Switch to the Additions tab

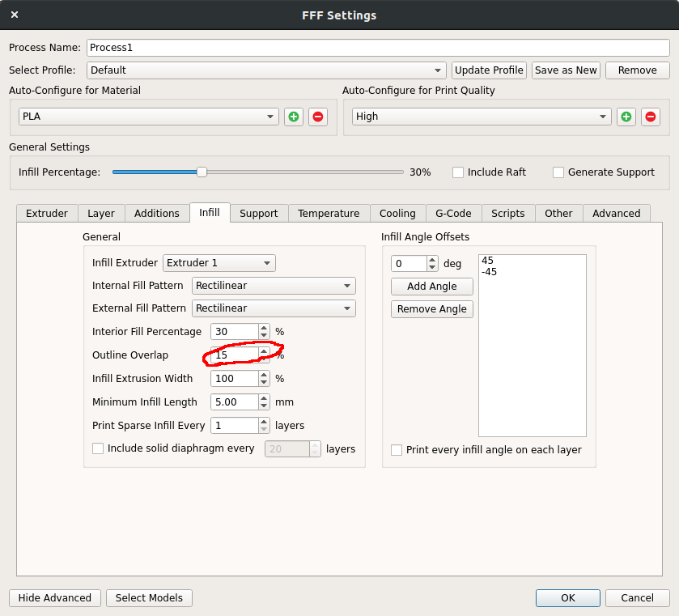coord(157,214)
